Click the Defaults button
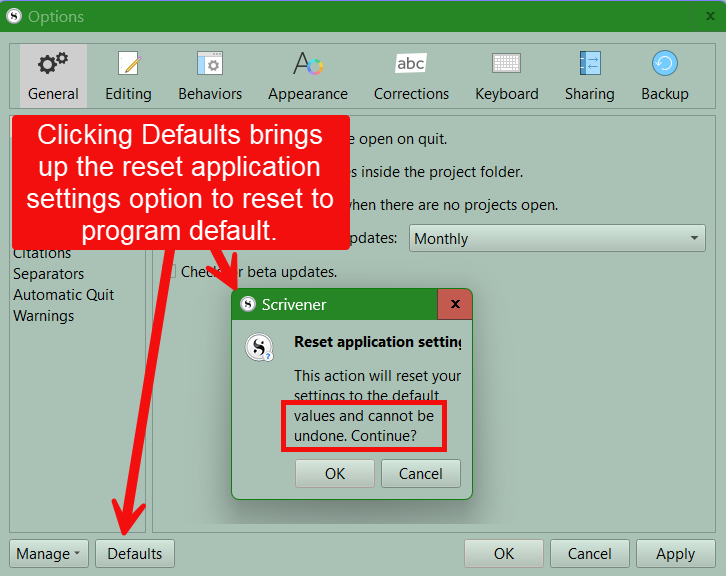 click(x=135, y=554)
